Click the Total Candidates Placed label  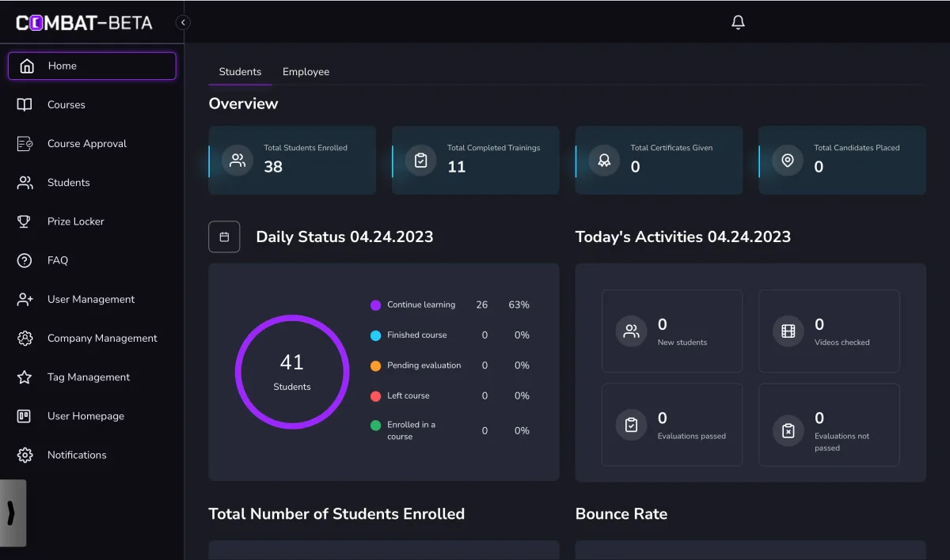pos(857,148)
